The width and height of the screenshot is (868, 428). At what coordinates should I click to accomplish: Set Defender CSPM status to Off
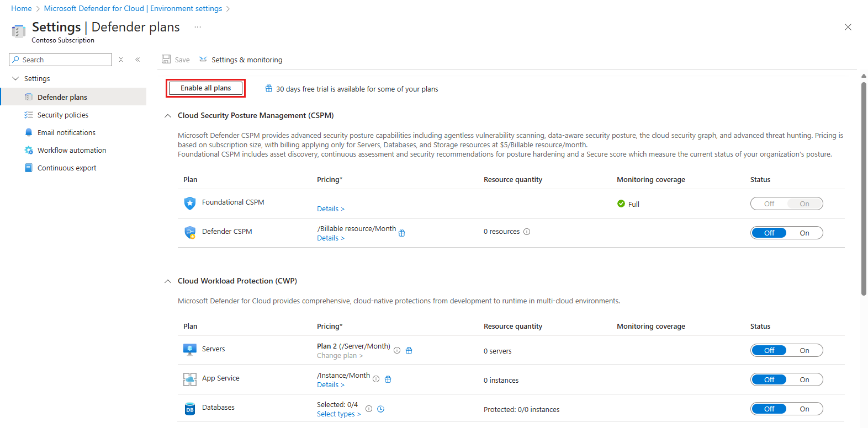(769, 233)
